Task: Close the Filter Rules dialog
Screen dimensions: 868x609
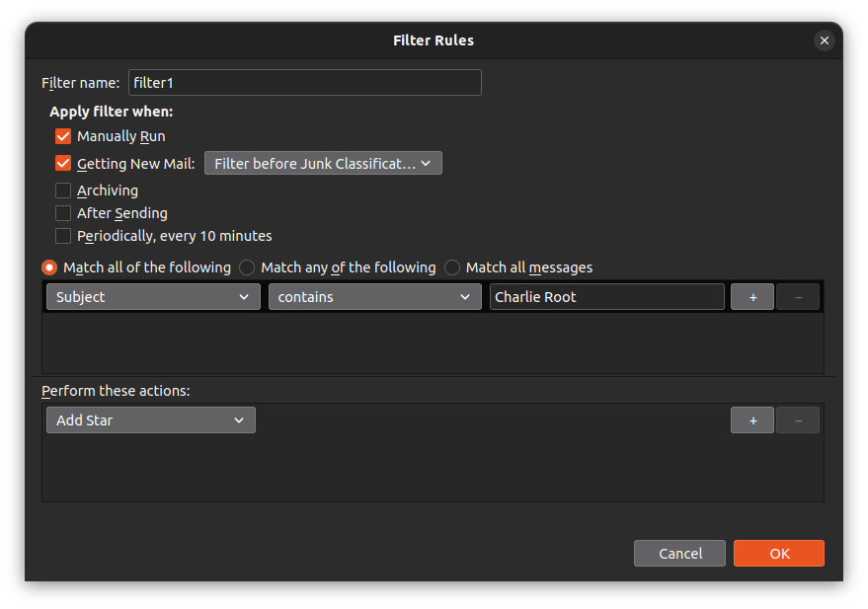Action: pos(824,40)
